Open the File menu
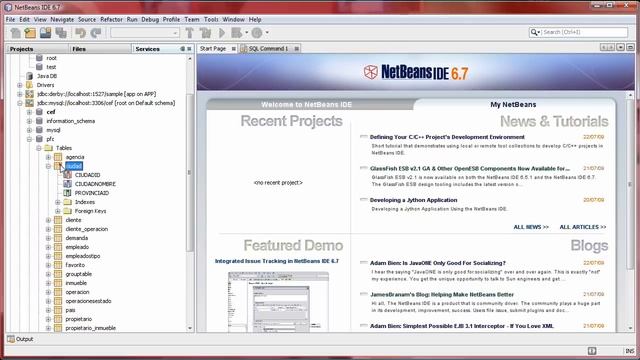The height and width of the screenshot is (360, 640). [x=10, y=19]
